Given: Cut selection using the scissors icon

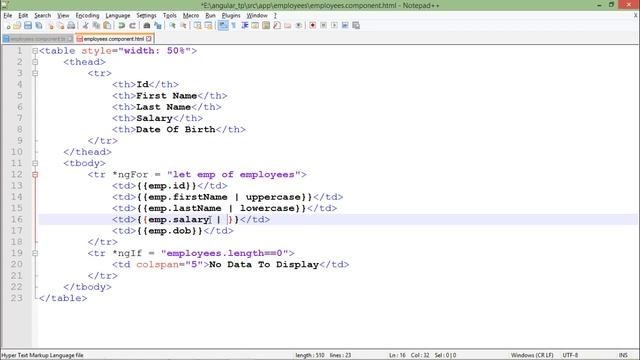Looking at the screenshot, I should (x=85, y=26).
